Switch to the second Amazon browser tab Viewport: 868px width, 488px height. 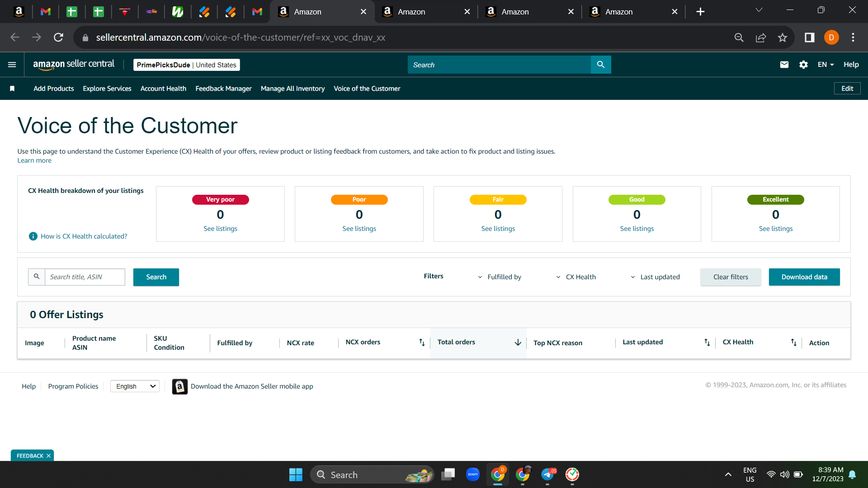pos(426,12)
